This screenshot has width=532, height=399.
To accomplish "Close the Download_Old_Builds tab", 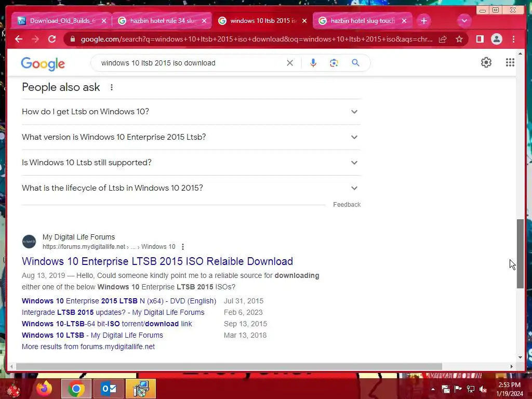I will coord(104,21).
